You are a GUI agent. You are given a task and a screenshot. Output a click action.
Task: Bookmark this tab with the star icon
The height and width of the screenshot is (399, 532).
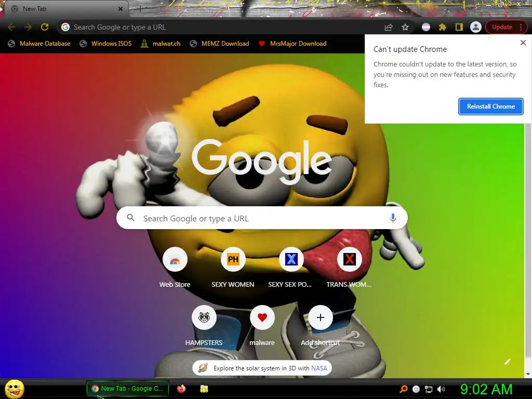pos(405,27)
